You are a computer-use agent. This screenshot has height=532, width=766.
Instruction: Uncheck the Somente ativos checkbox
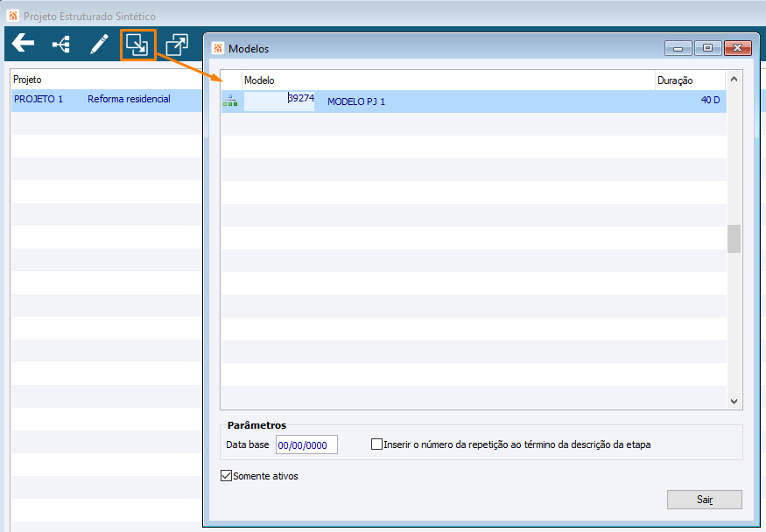point(226,475)
